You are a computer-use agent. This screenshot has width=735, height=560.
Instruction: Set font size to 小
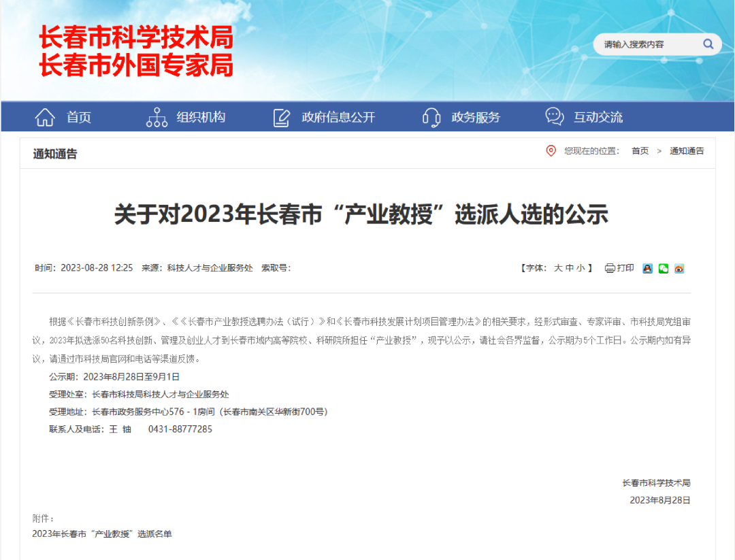[x=581, y=268]
